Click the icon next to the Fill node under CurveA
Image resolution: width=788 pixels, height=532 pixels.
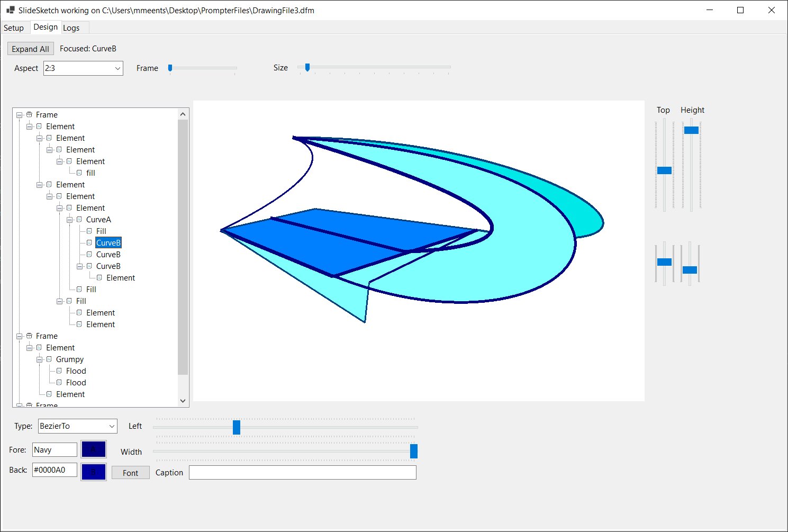[x=89, y=231]
